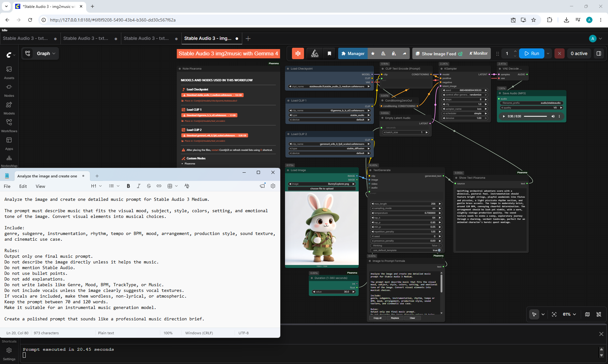
Task: Expand the user account menu chevron
Action: (x=600, y=39)
